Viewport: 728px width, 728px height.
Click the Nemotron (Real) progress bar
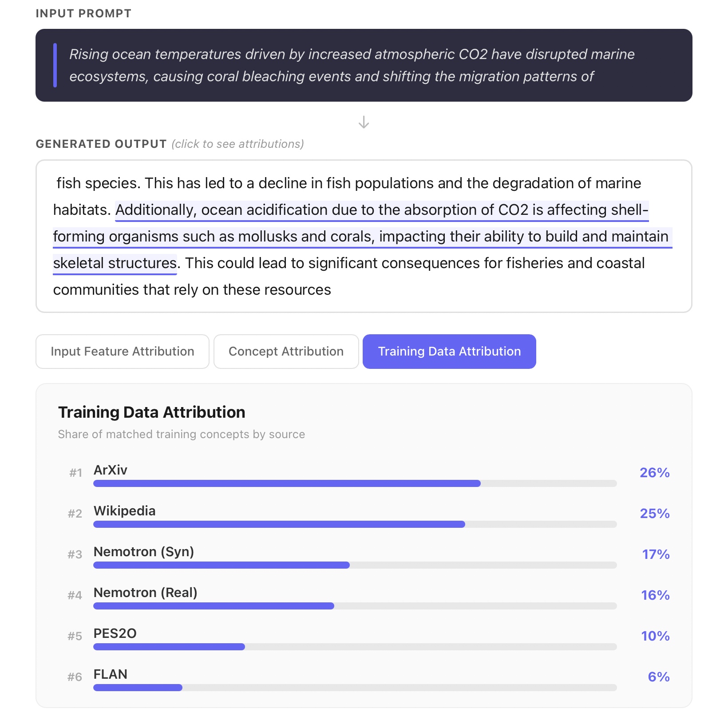355,606
